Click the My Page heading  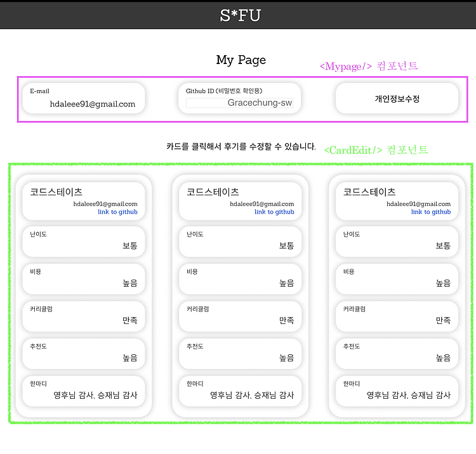tap(241, 60)
